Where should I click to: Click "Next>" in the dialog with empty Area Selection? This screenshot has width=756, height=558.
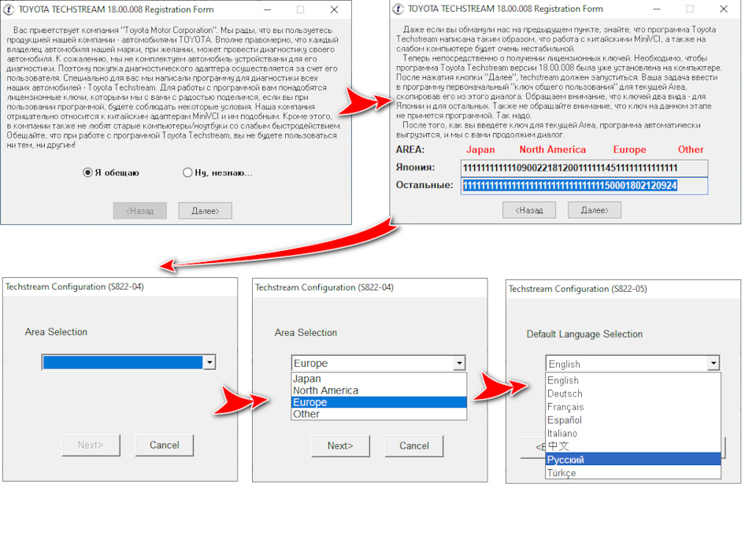tap(91, 445)
